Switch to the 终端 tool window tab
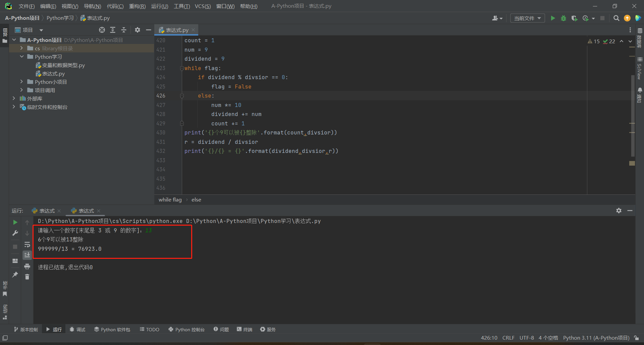644x345 pixels. 245,330
